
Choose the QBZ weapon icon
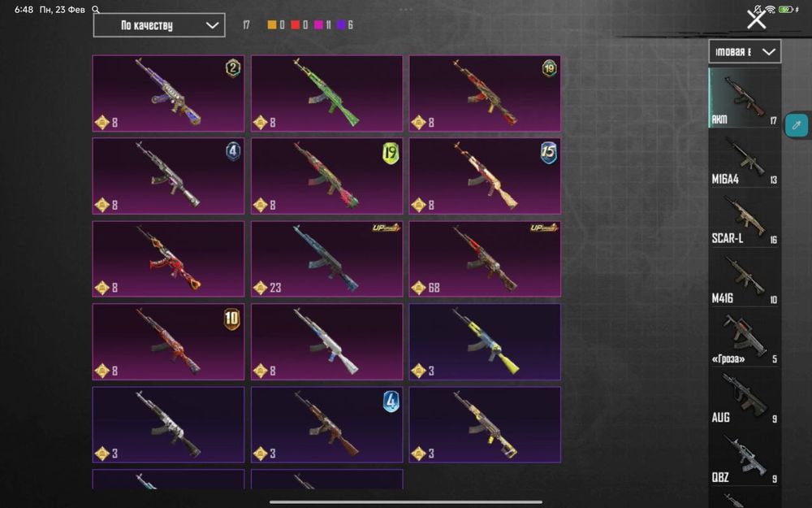pyautogui.click(x=744, y=456)
